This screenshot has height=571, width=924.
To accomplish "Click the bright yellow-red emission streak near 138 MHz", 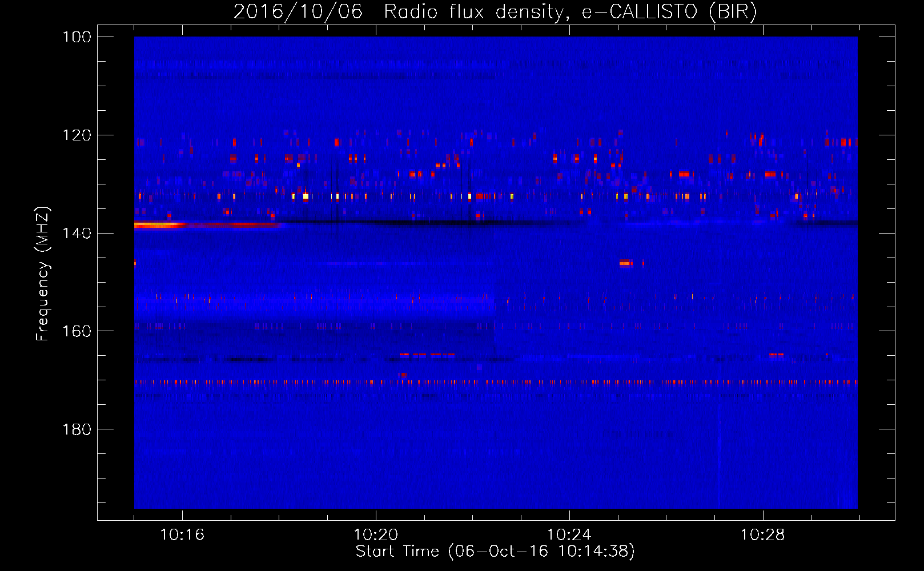I will [x=208, y=225].
